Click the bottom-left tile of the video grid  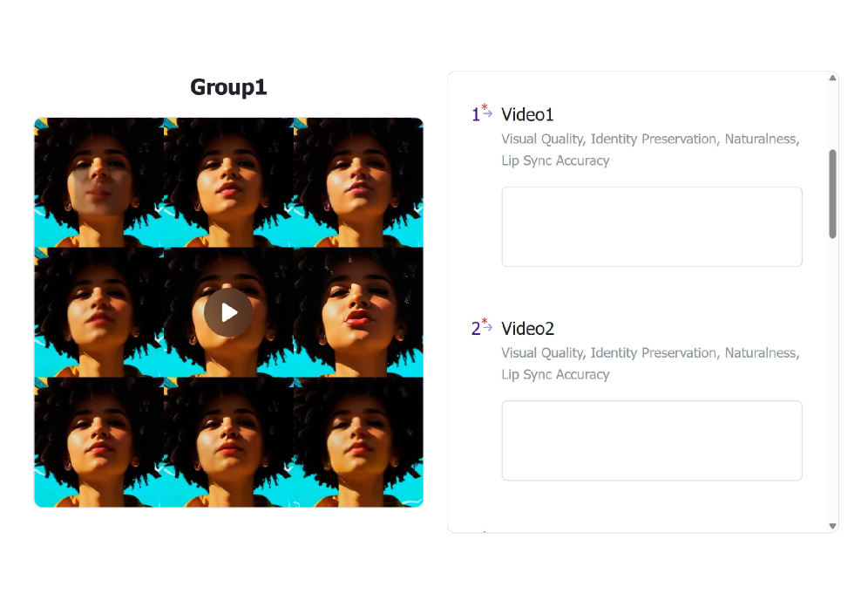point(98,441)
